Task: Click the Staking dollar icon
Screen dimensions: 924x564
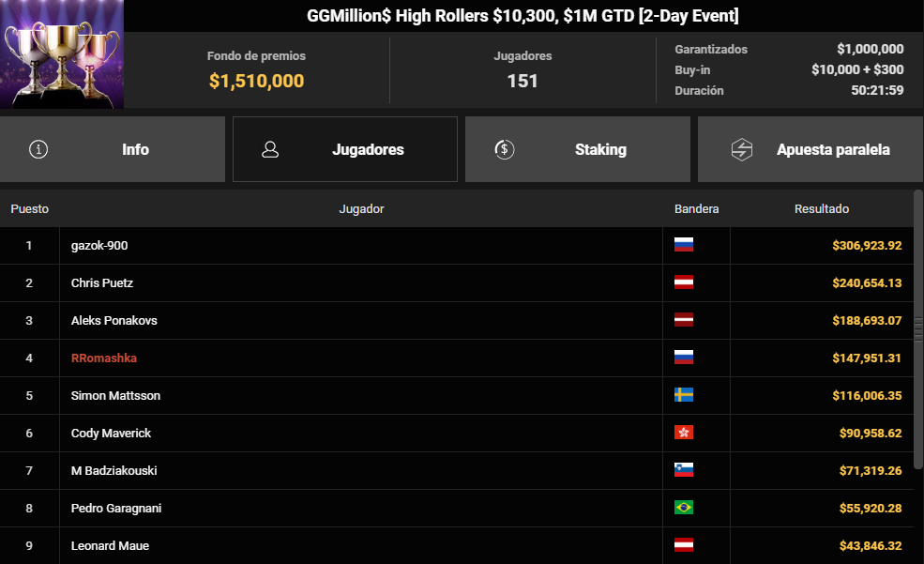Action: point(505,149)
